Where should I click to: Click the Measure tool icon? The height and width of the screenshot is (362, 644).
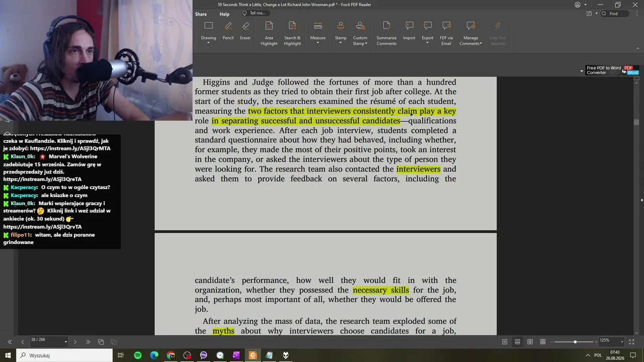point(317,26)
